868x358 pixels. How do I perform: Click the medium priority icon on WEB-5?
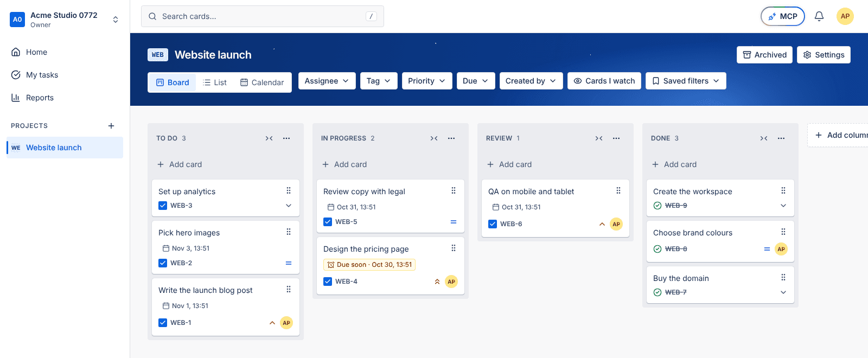click(454, 222)
